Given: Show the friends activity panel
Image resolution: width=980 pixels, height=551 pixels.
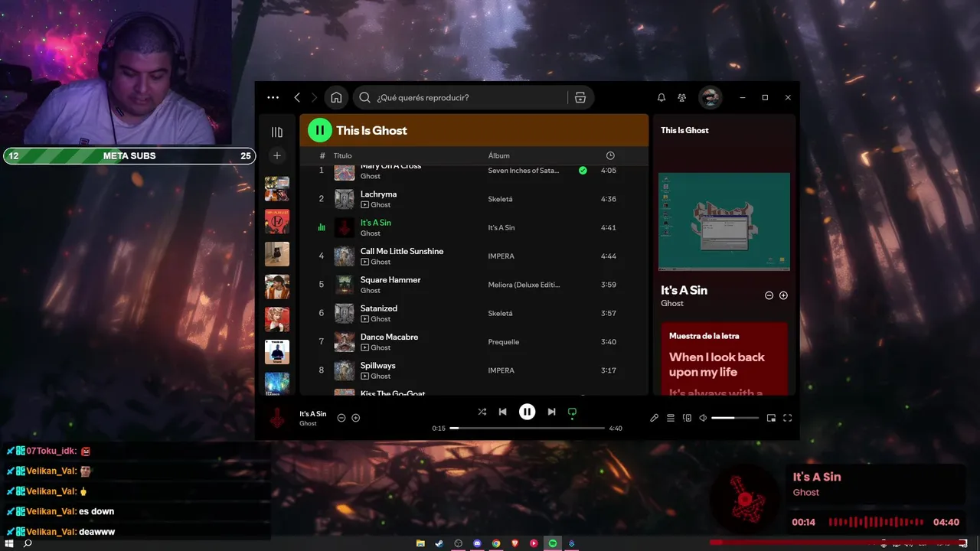Looking at the screenshot, I should point(681,97).
